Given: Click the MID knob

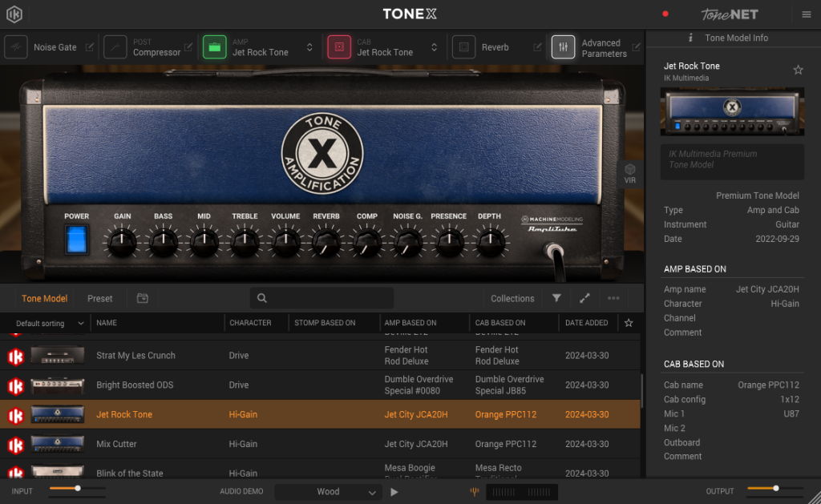Looking at the screenshot, I should pos(204,242).
